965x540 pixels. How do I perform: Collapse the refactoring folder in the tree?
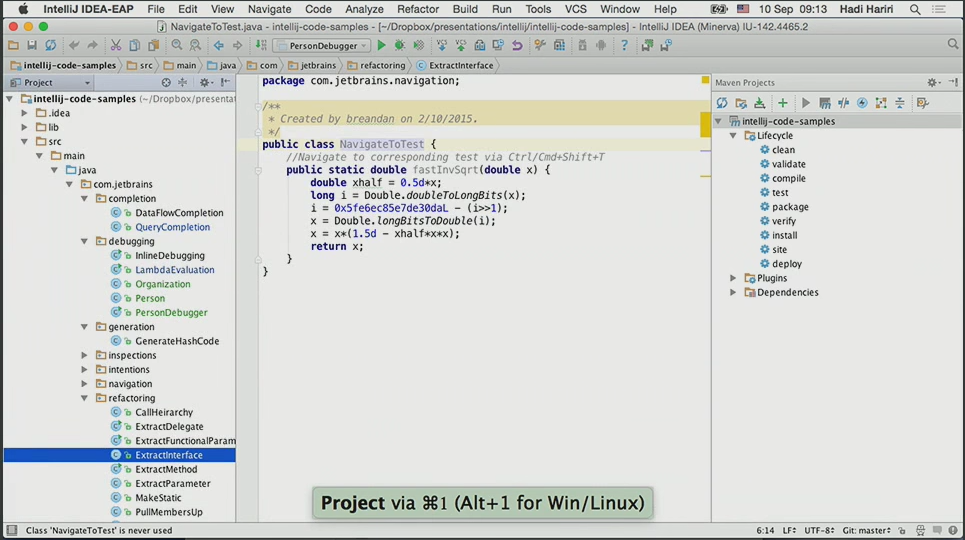(84, 398)
